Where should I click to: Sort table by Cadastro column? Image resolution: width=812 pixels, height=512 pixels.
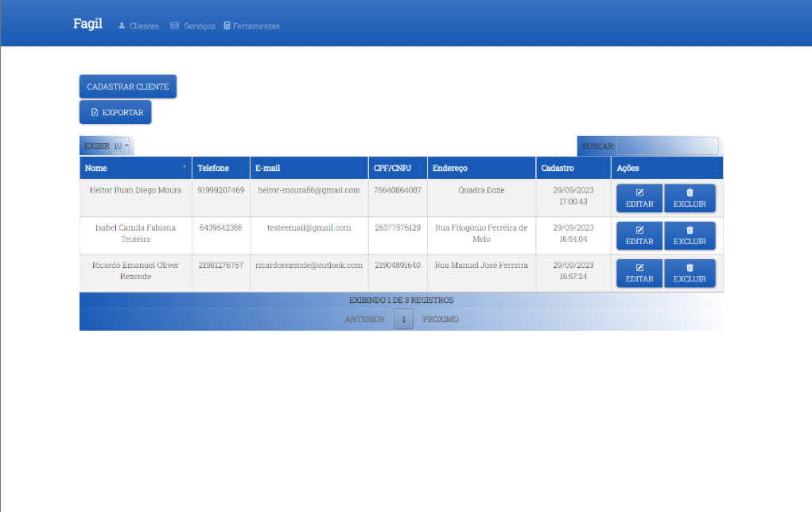pyautogui.click(x=573, y=169)
